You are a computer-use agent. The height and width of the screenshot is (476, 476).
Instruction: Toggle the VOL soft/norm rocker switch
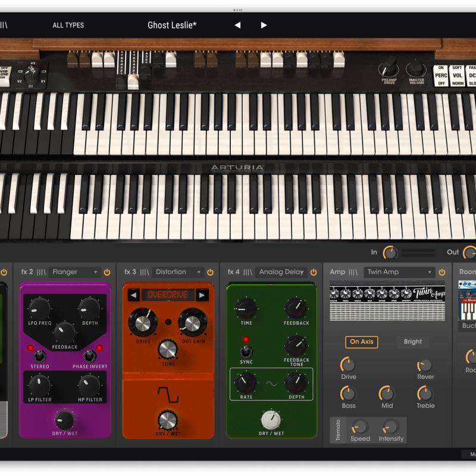point(457,76)
